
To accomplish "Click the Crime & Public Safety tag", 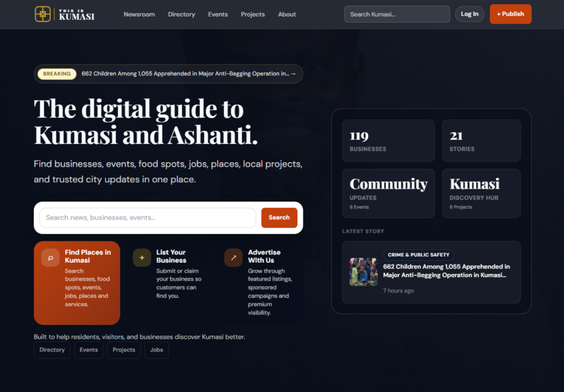I will coord(418,255).
